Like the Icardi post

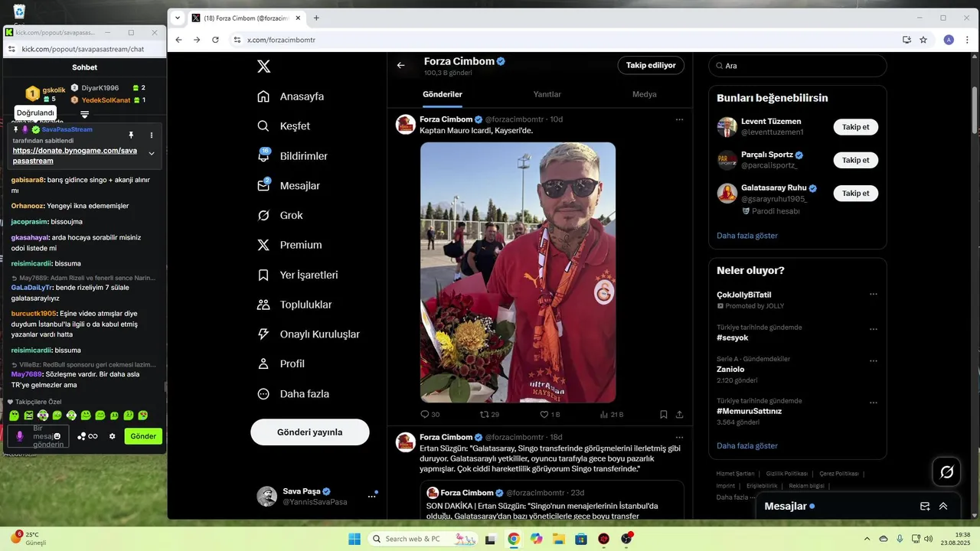(550, 415)
